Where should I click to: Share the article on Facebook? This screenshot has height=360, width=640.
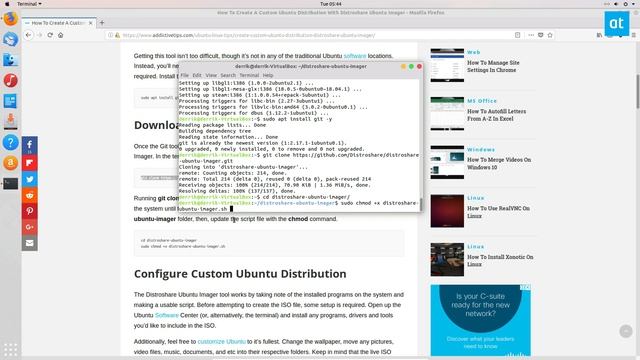[29, 144]
